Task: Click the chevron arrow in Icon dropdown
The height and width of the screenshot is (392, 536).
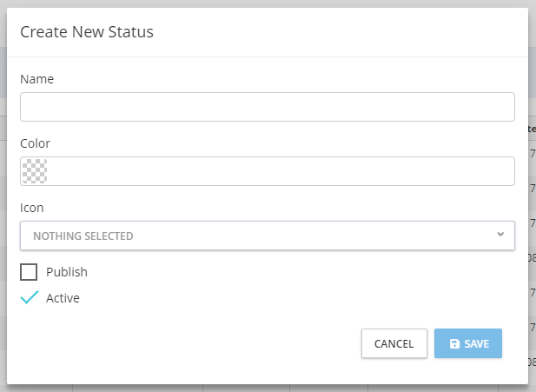Action: [x=500, y=234]
